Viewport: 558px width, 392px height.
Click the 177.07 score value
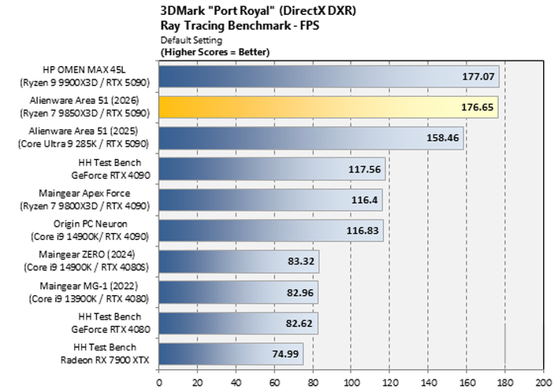(478, 76)
